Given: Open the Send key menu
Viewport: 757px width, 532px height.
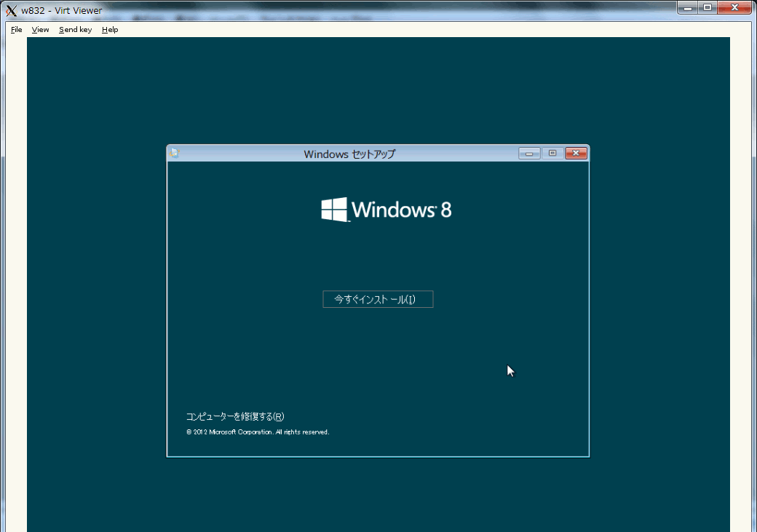Looking at the screenshot, I should pos(75,29).
